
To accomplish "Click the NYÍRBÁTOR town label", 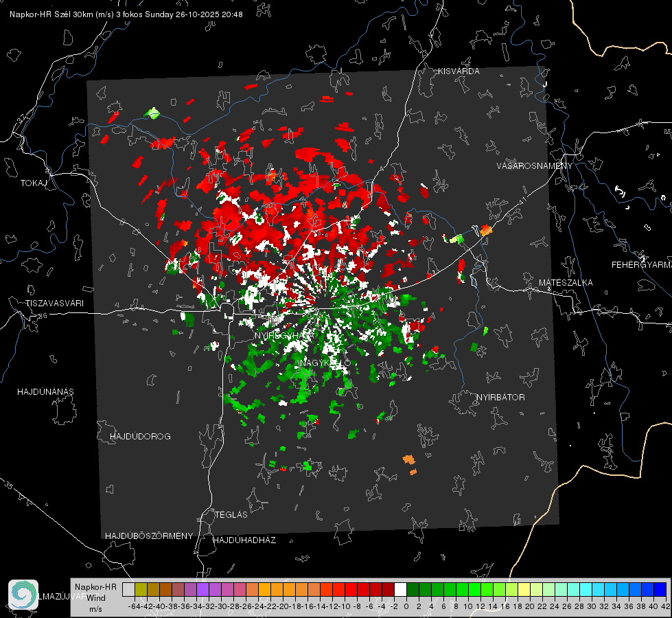I will 500,398.
